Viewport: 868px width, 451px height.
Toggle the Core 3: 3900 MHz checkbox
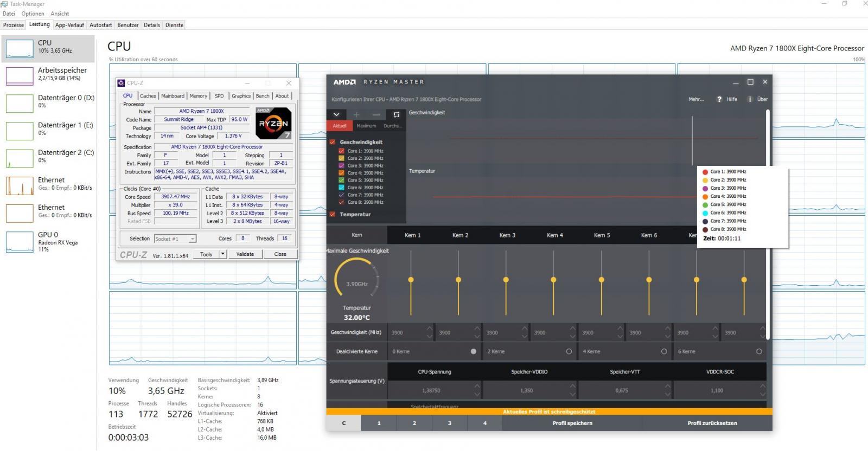pyautogui.click(x=342, y=165)
